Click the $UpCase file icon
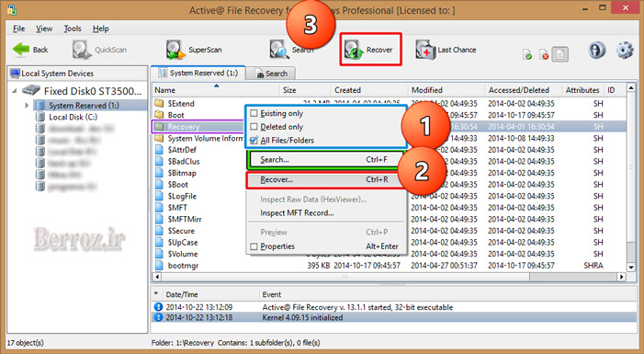The image size is (644, 354). click(x=159, y=242)
